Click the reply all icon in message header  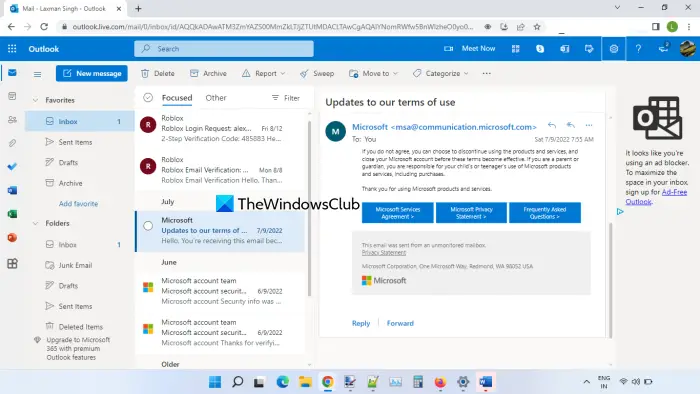[570, 125]
